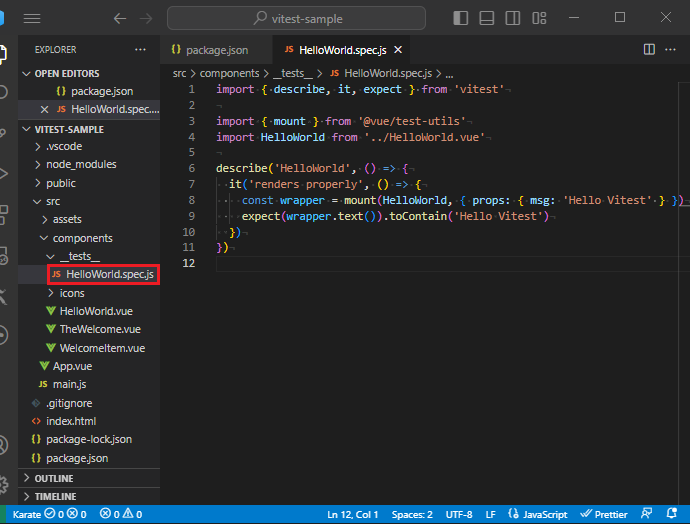Viewport: 690px width, 524px height.
Task: Open WelcomeItem.vue file
Action: click(x=89, y=348)
